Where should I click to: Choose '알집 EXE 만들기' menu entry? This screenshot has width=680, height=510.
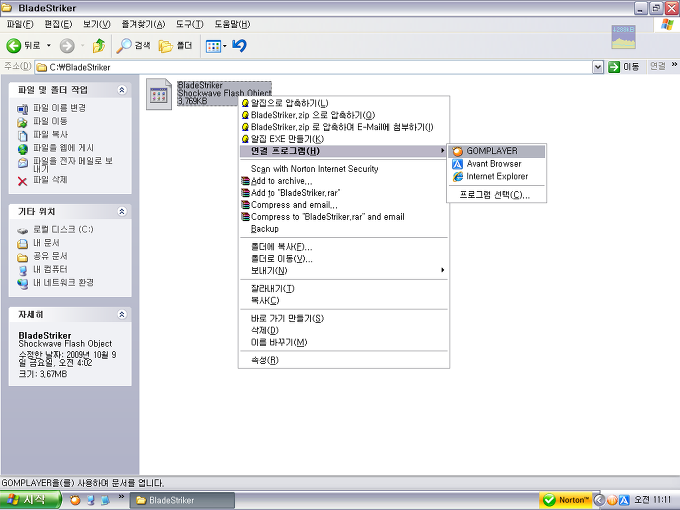tap(343, 139)
